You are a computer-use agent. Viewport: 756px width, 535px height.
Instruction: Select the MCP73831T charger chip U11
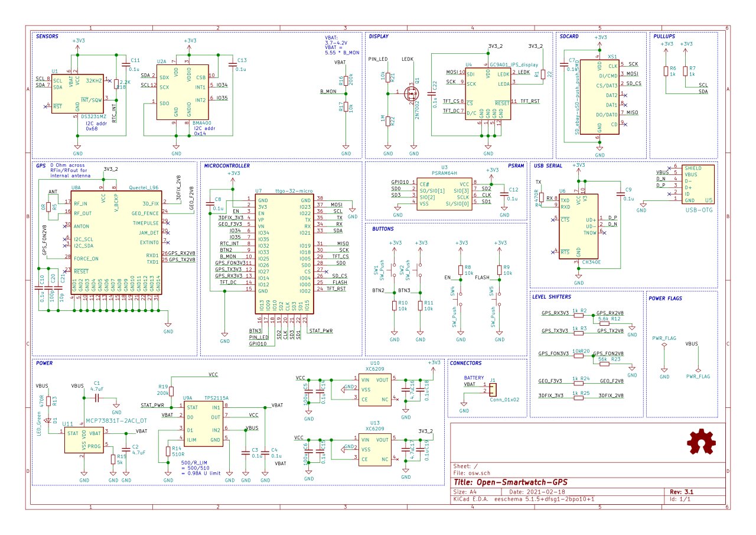click(x=84, y=440)
